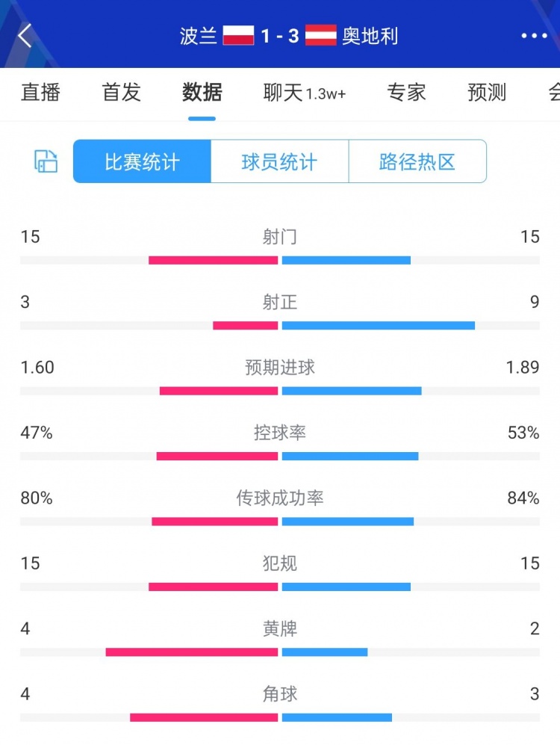Go to the 专家 tab
The height and width of the screenshot is (745, 560).
tap(406, 92)
